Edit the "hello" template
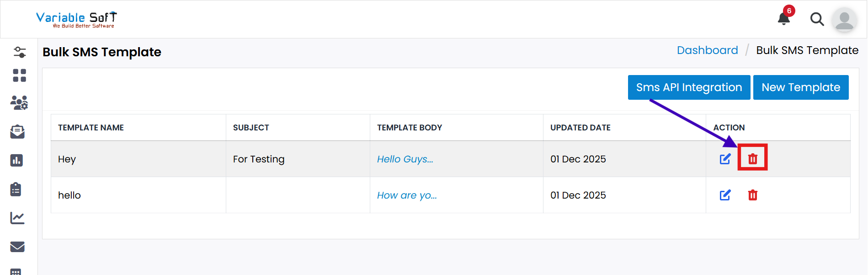Viewport: 868px width, 275px height. [725, 195]
